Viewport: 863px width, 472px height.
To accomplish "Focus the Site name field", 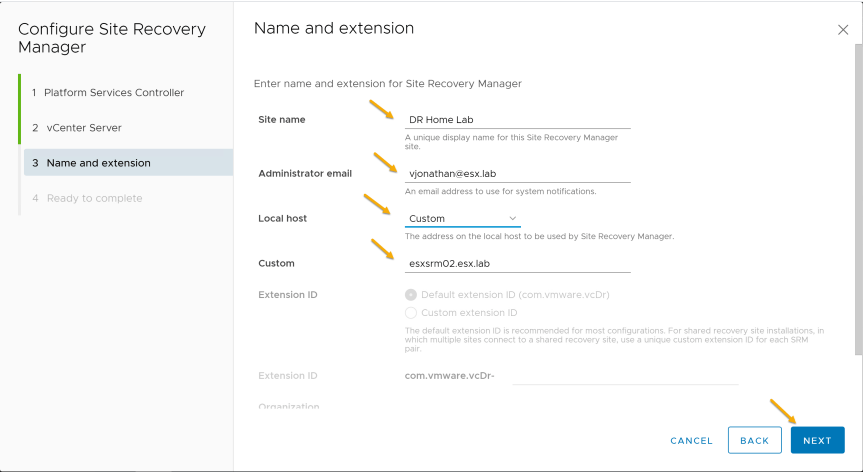I will (517, 119).
